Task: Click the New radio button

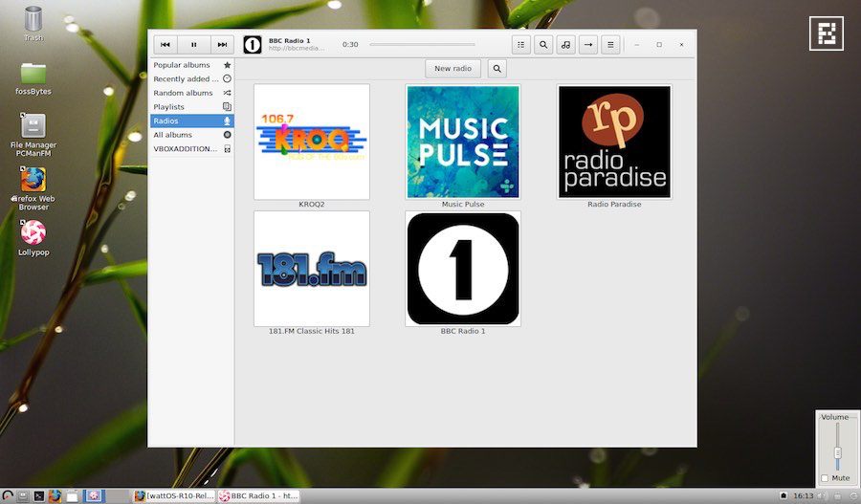Action: pos(453,69)
